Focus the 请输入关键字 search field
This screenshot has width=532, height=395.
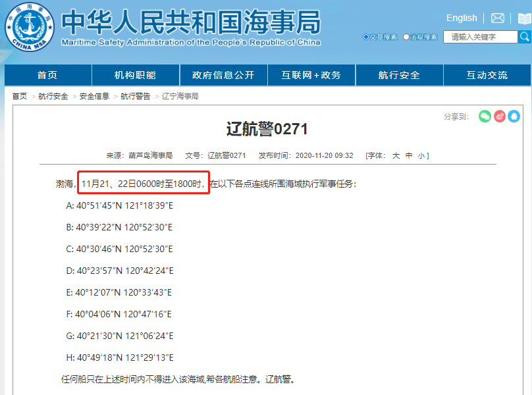pos(480,37)
